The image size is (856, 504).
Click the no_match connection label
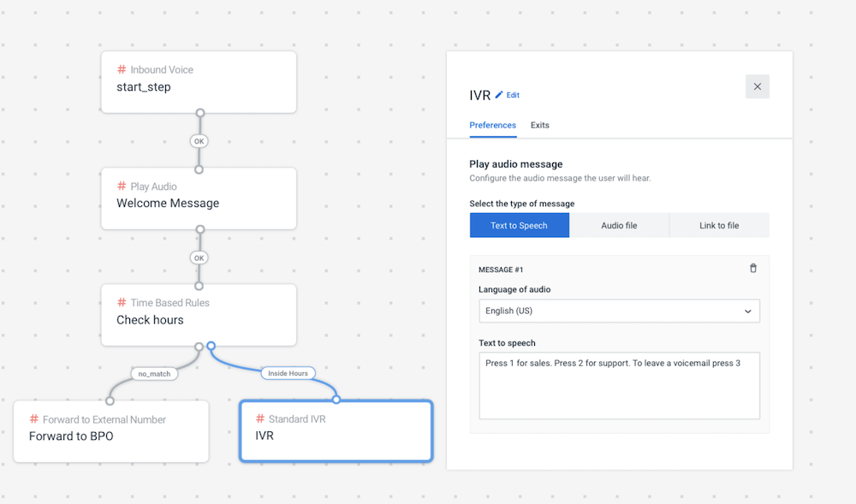154,374
